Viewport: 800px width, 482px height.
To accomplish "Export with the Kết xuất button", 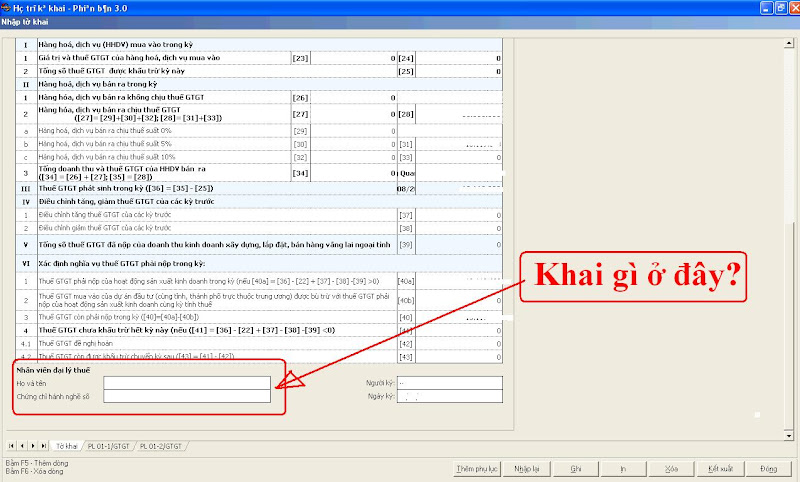I will tap(720, 467).
